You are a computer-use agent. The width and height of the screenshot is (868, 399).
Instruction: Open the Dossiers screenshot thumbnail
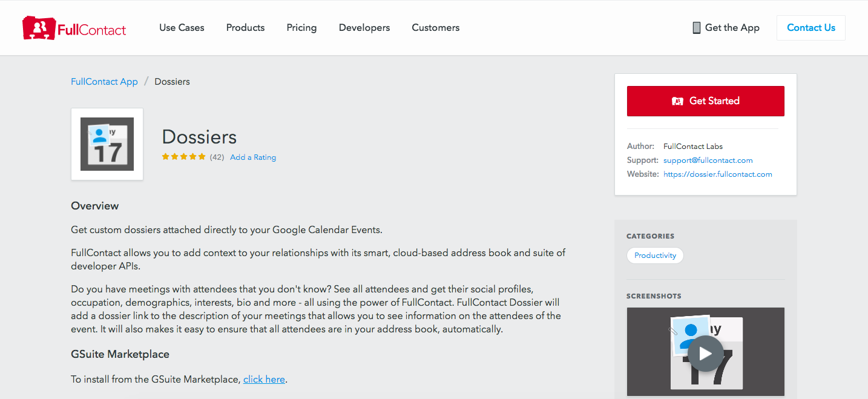pos(706,352)
